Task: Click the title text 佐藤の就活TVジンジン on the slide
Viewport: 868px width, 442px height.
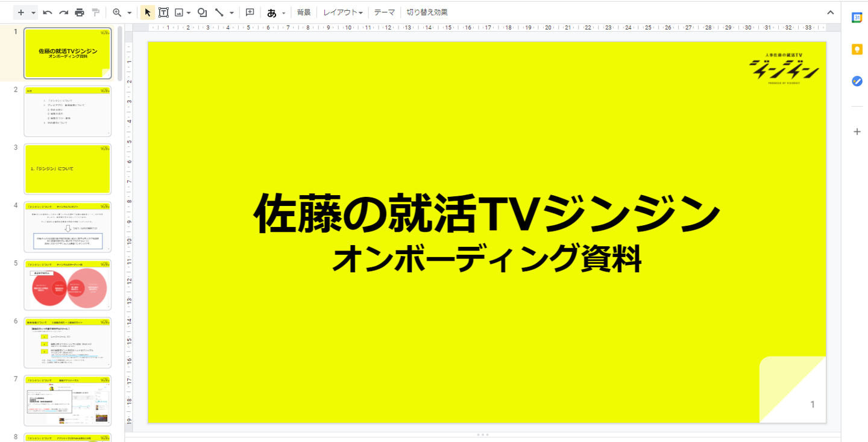Action: [486, 214]
